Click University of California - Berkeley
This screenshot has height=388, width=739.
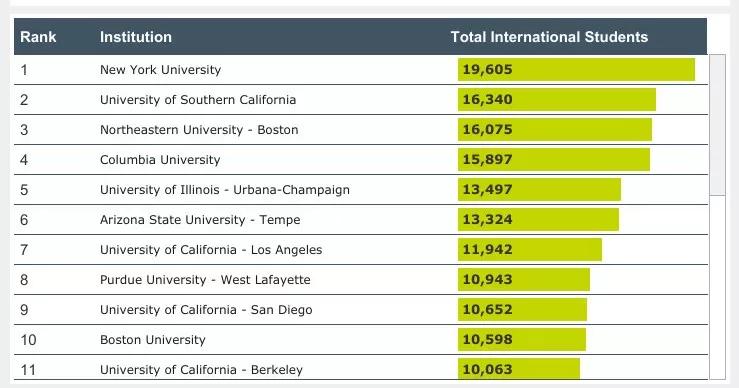coord(201,370)
